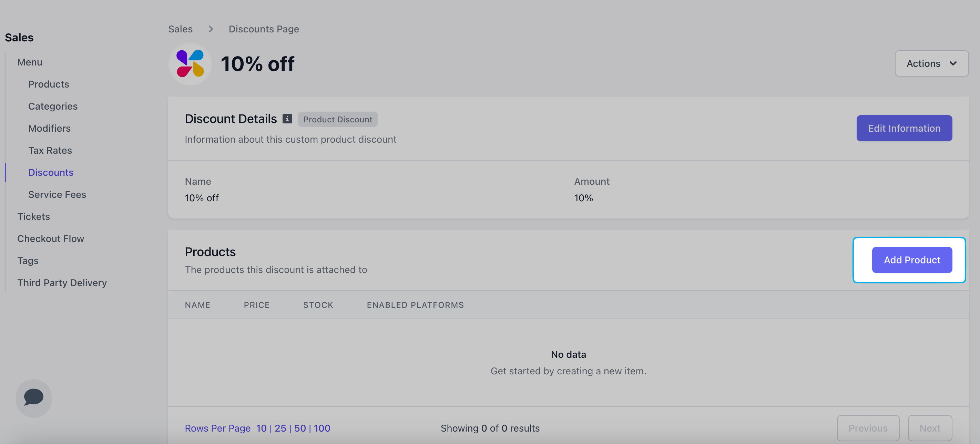Click the Sales breadcrumb link
This screenshot has height=444, width=980.
tap(180, 29)
